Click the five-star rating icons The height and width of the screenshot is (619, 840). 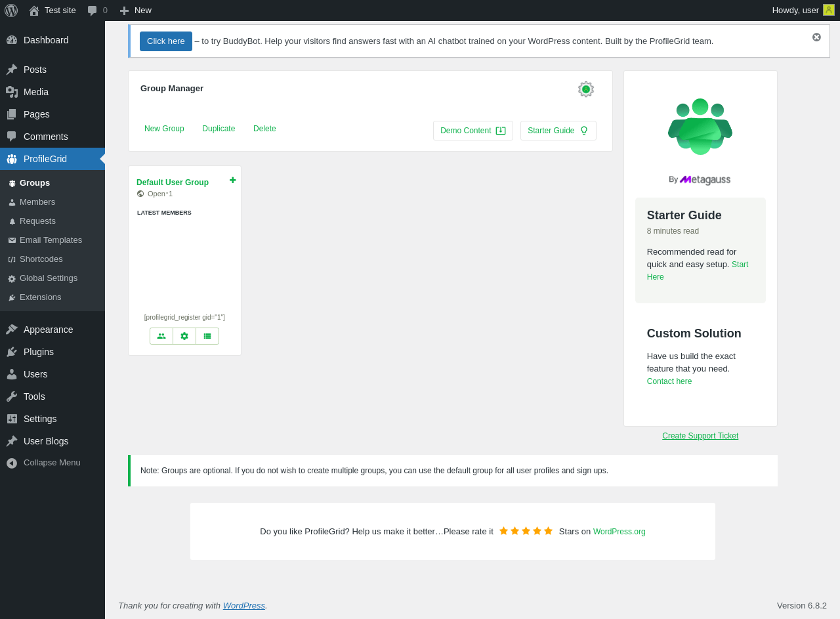tap(526, 531)
